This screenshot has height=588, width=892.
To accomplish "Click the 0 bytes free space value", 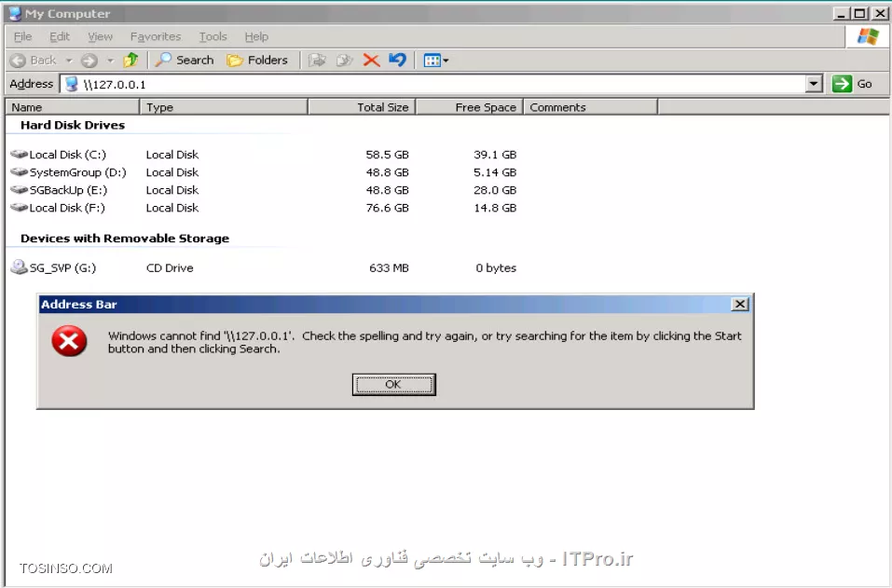I will [x=496, y=267].
